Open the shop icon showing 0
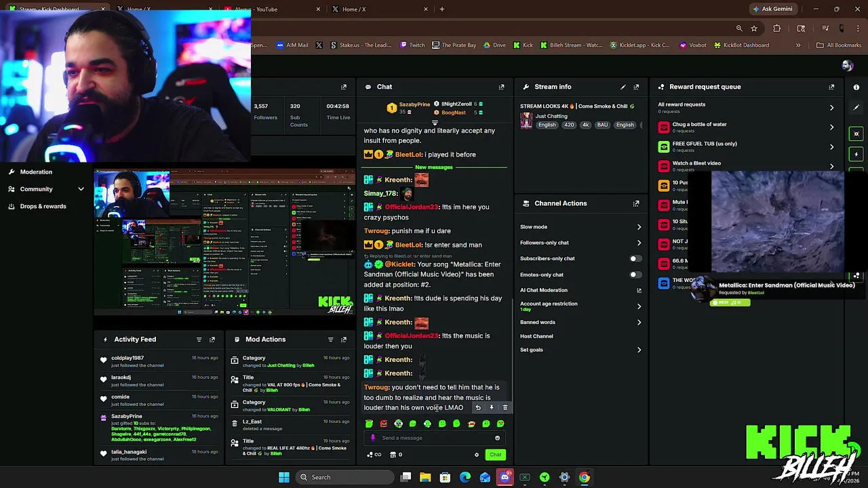Image resolution: width=868 pixels, height=488 pixels. click(x=396, y=455)
